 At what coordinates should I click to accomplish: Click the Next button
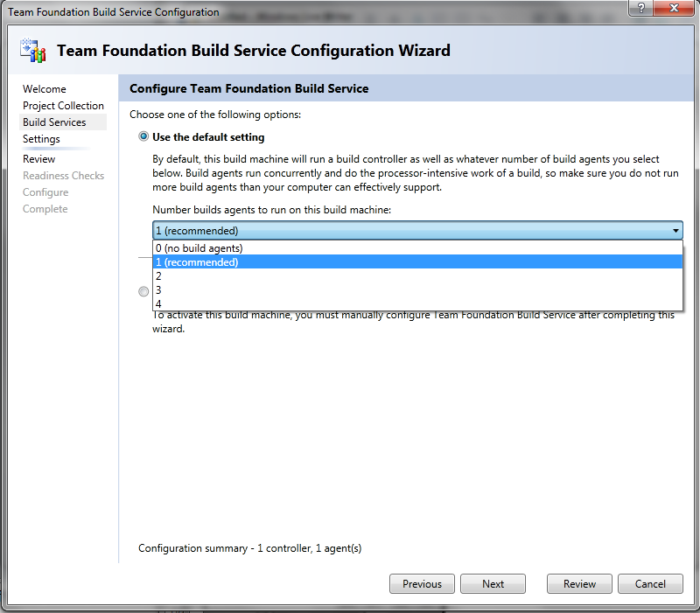tap(493, 583)
